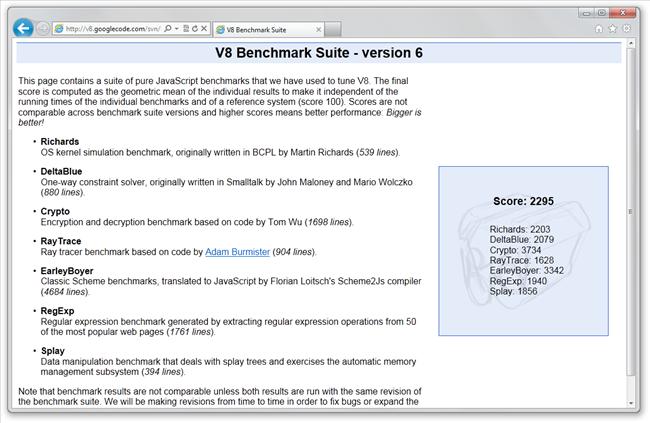This screenshot has width=650, height=423.
Task: Maximize the browser window
Action: point(602,13)
